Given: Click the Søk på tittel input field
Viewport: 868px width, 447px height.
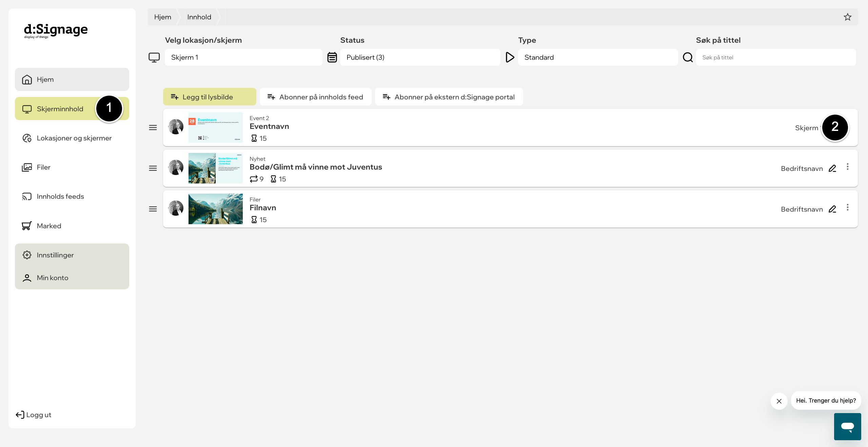Looking at the screenshot, I should [776, 57].
